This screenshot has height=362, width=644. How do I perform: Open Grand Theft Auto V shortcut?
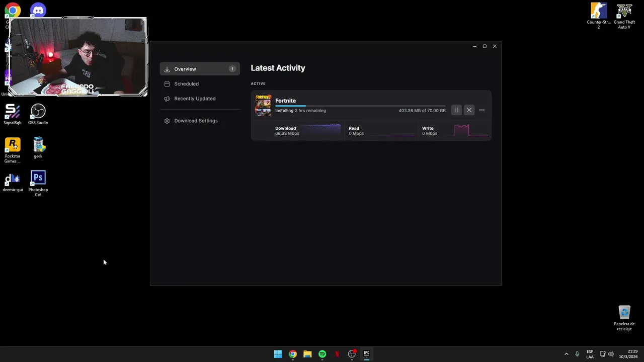coord(624,16)
